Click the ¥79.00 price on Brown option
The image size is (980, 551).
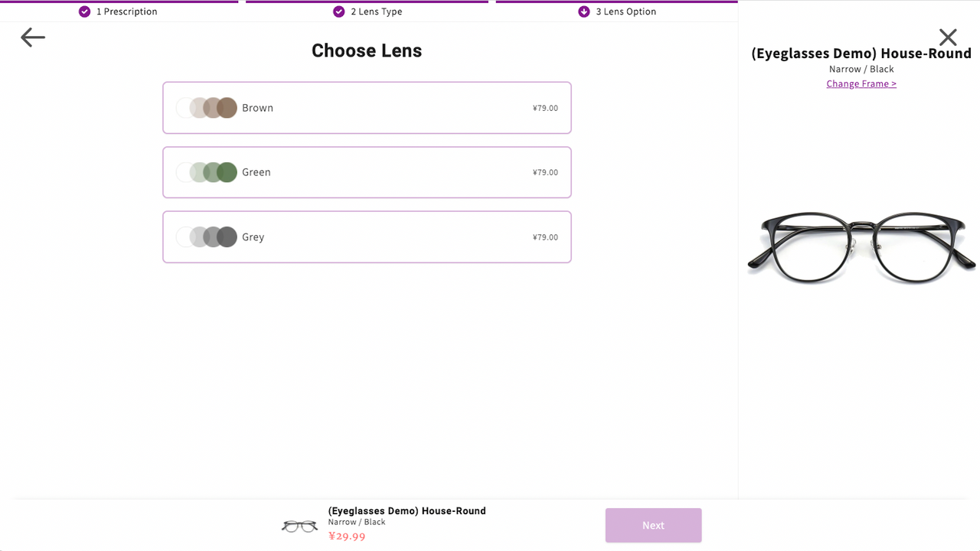[545, 107]
